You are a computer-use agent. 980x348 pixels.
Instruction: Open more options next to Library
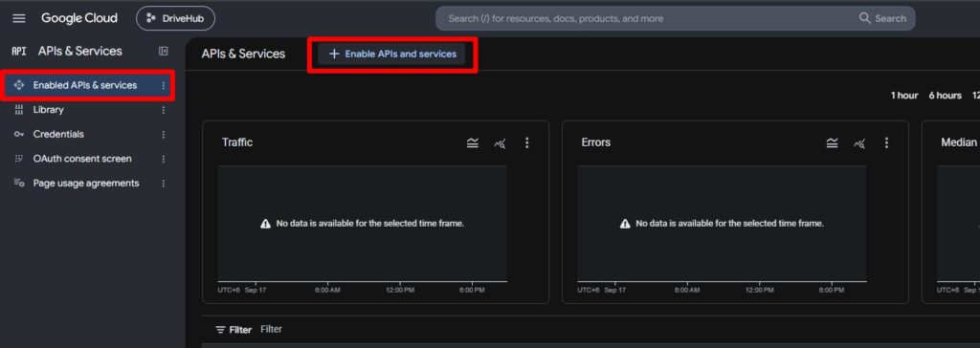[x=163, y=109]
